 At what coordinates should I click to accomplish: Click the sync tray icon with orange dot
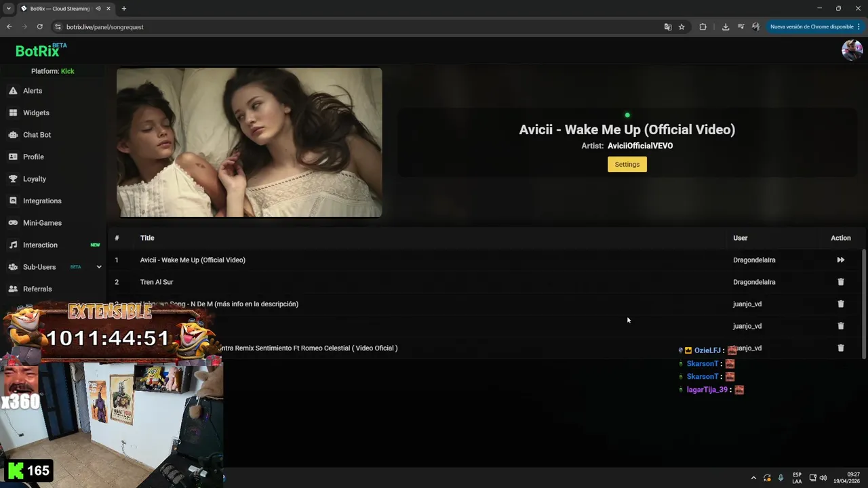[767, 478]
